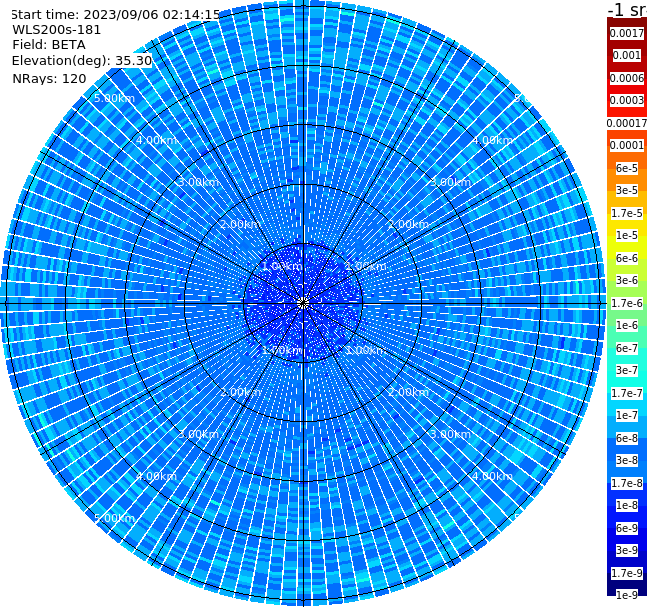Select the 3e-7 colorbar value

click(627, 370)
